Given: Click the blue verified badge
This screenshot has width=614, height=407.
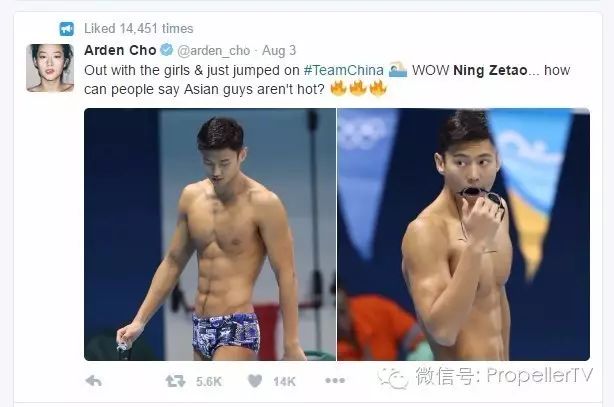Looking at the screenshot, I should point(167,50).
